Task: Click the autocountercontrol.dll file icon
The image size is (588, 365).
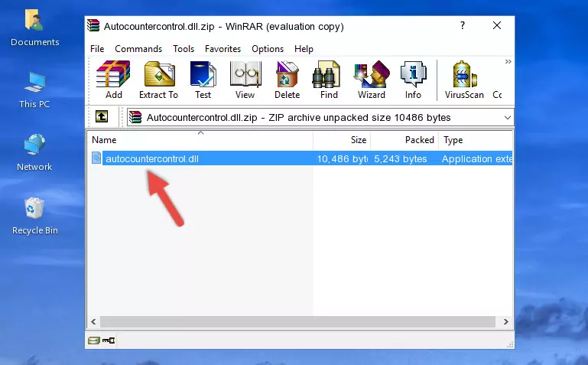Action: [96, 158]
